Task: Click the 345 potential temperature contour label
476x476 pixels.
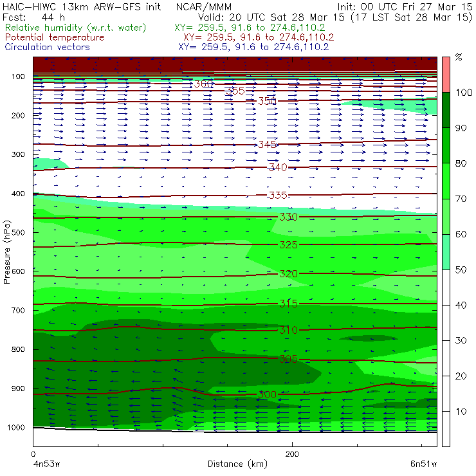Action: [268, 145]
